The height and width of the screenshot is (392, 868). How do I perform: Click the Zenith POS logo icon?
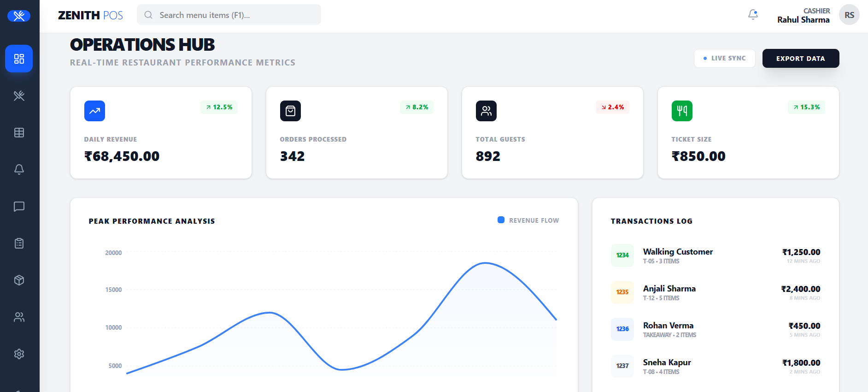[19, 16]
